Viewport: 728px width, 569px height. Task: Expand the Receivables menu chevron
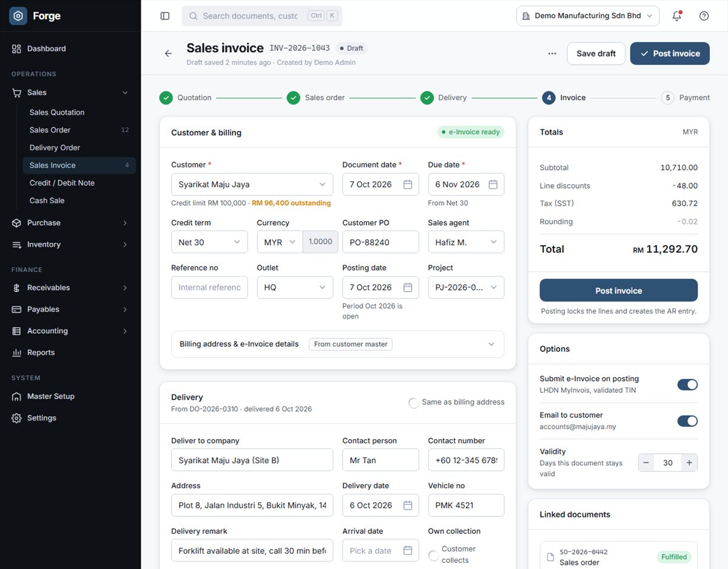pos(125,288)
